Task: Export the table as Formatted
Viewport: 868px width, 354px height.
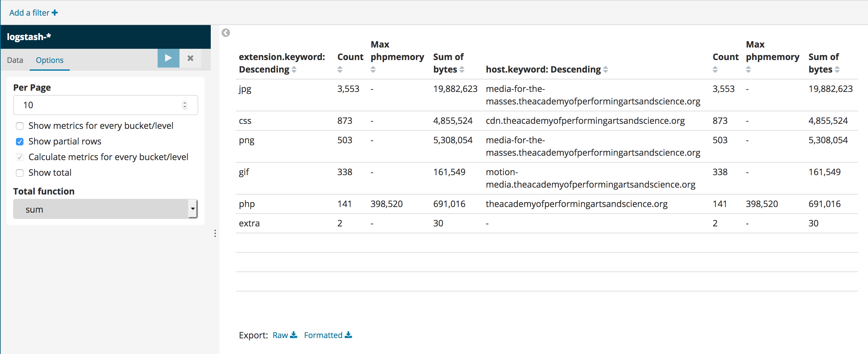Action: click(323, 335)
